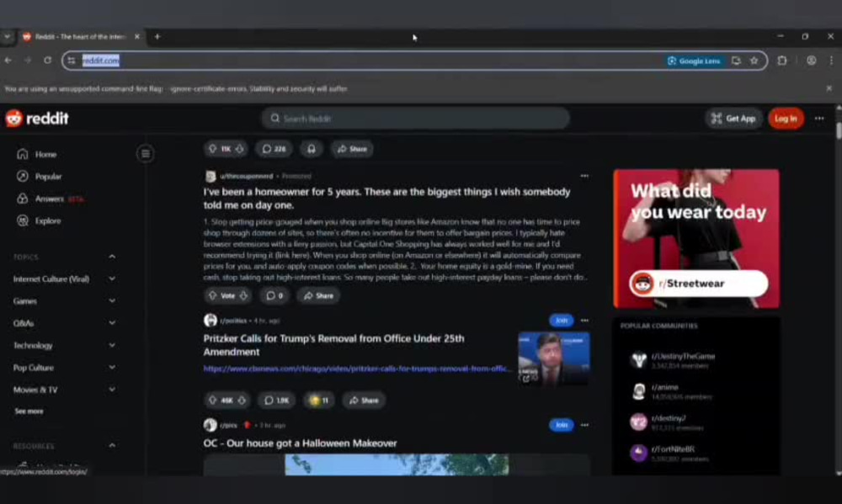Open site information icon in address bar

[72, 61]
